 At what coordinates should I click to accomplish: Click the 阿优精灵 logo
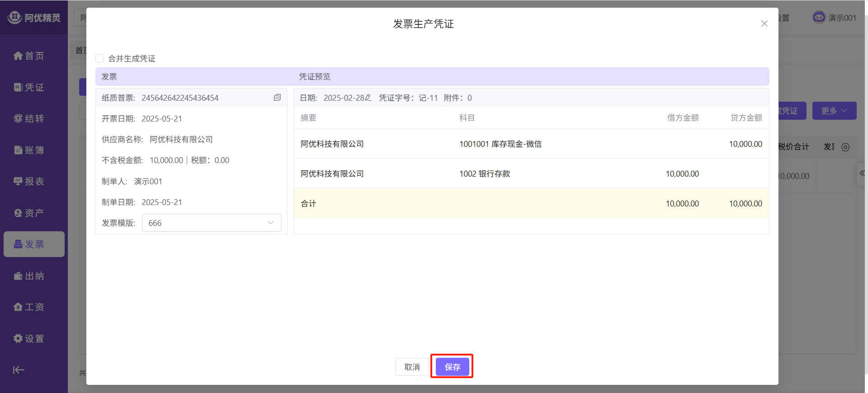(x=34, y=18)
